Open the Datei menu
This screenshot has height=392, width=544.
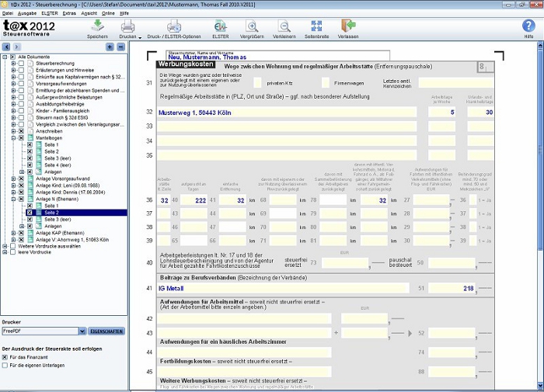click(x=8, y=13)
